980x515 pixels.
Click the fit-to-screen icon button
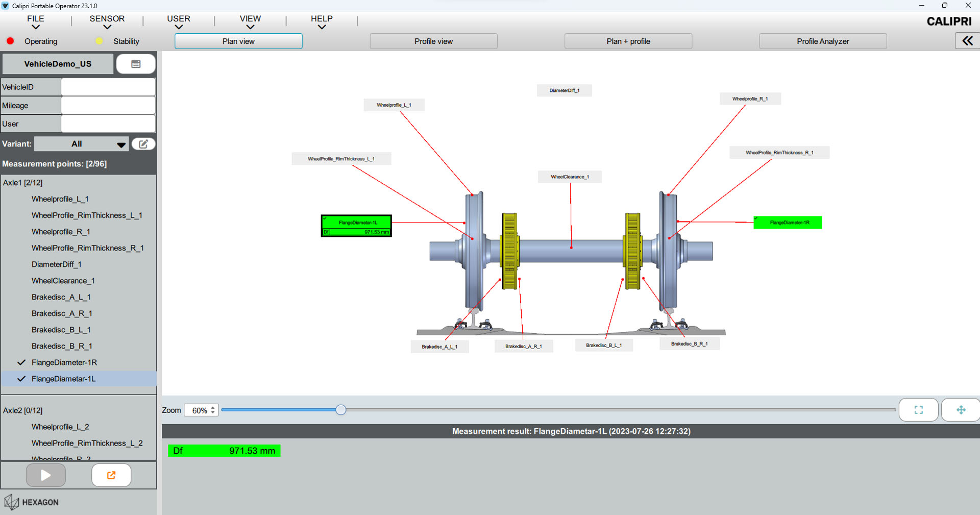(x=918, y=410)
